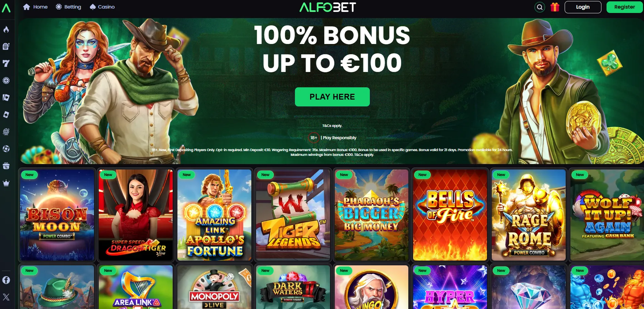Open the Casino menu item
The image size is (644, 309).
click(102, 7)
